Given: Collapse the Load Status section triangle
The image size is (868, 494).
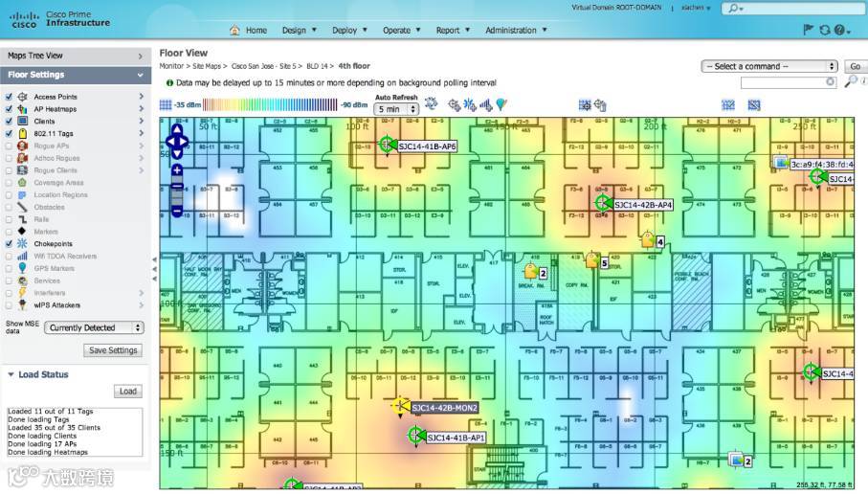Looking at the screenshot, I should click(11, 374).
